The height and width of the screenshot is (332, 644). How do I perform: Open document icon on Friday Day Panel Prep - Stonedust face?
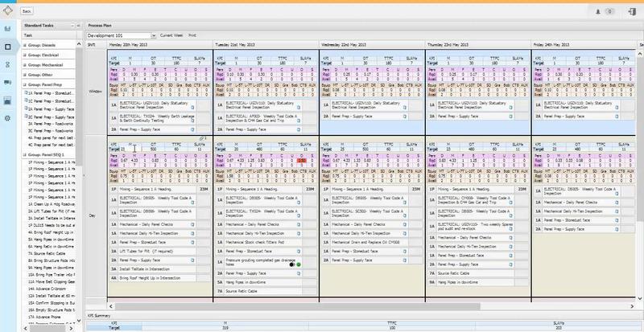click(x=617, y=220)
